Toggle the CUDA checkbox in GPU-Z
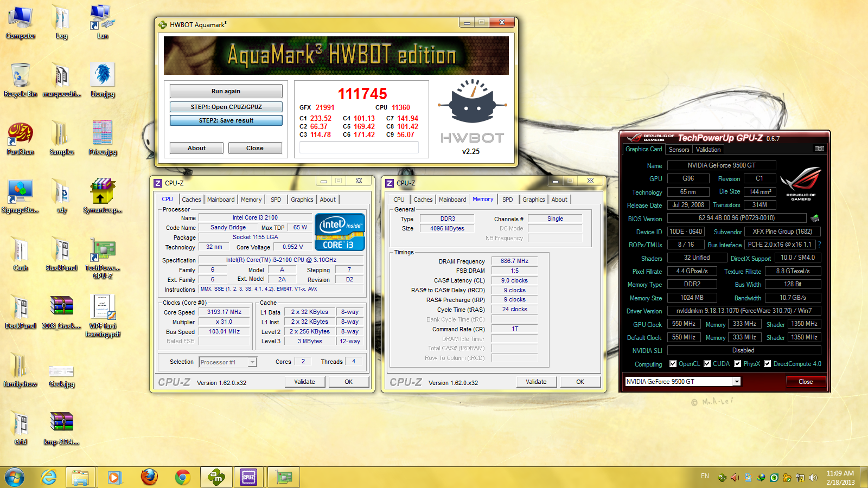This screenshot has height=488, width=868. [707, 364]
